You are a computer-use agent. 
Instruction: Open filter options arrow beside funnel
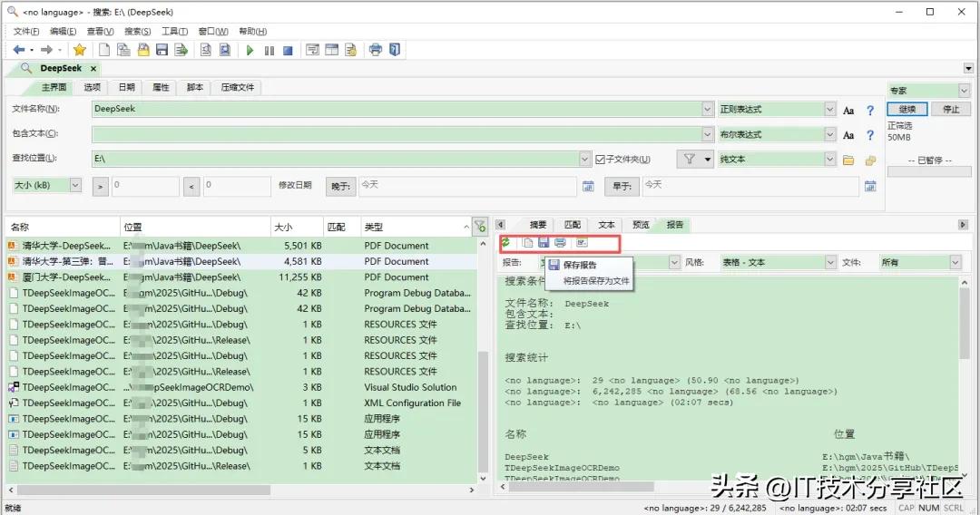pos(708,160)
